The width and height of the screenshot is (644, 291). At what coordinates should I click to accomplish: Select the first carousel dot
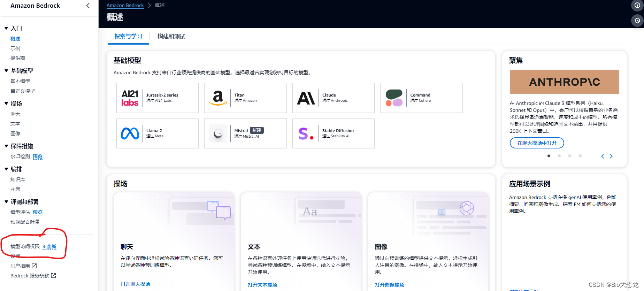point(549,156)
